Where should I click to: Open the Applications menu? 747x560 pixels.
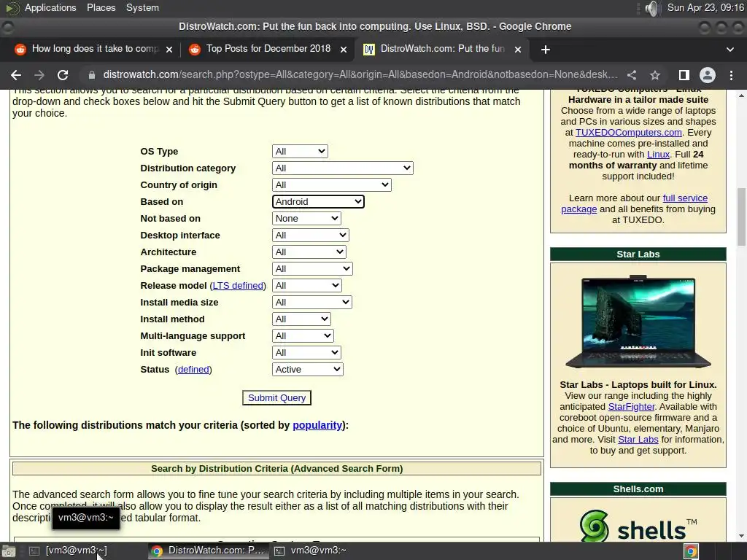pyautogui.click(x=50, y=7)
